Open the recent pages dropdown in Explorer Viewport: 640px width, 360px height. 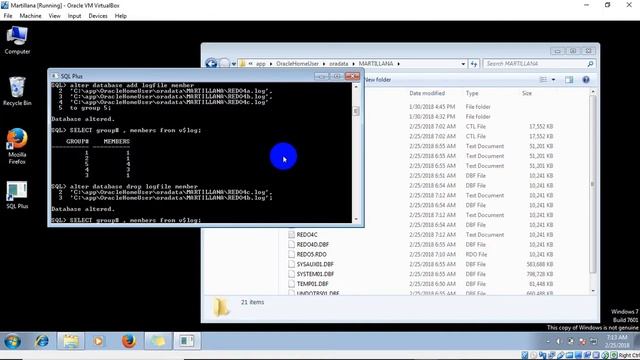pyautogui.click(x=233, y=64)
